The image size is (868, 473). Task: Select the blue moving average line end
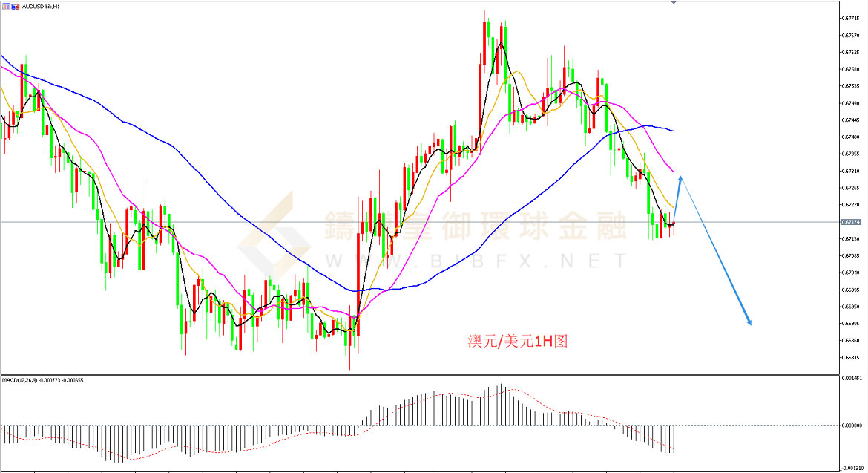tap(672, 131)
